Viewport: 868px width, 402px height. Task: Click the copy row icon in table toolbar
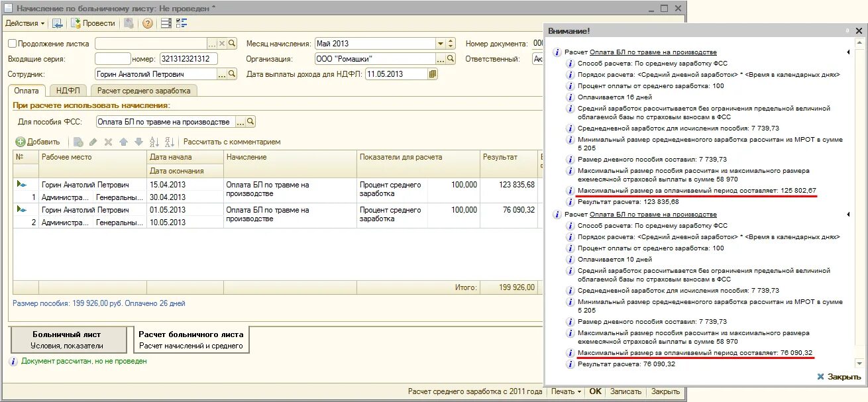click(x=78, y=142)
